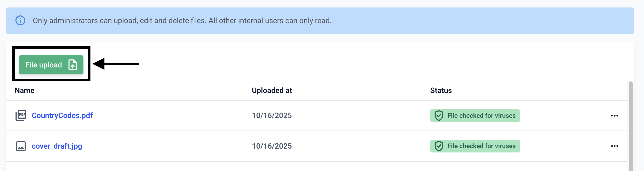The width and height of the screenshot is (644, 171).
Task: Open the cover_draft.jpg file link
Action: 57,146
